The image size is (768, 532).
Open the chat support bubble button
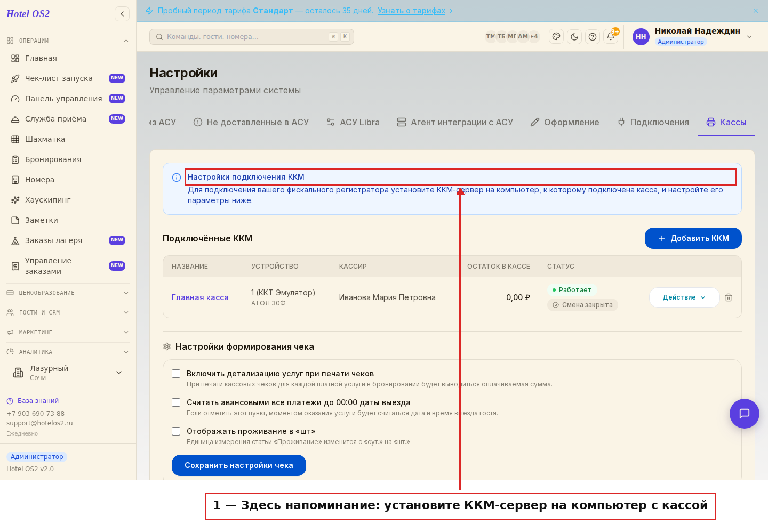coord(745,414)
